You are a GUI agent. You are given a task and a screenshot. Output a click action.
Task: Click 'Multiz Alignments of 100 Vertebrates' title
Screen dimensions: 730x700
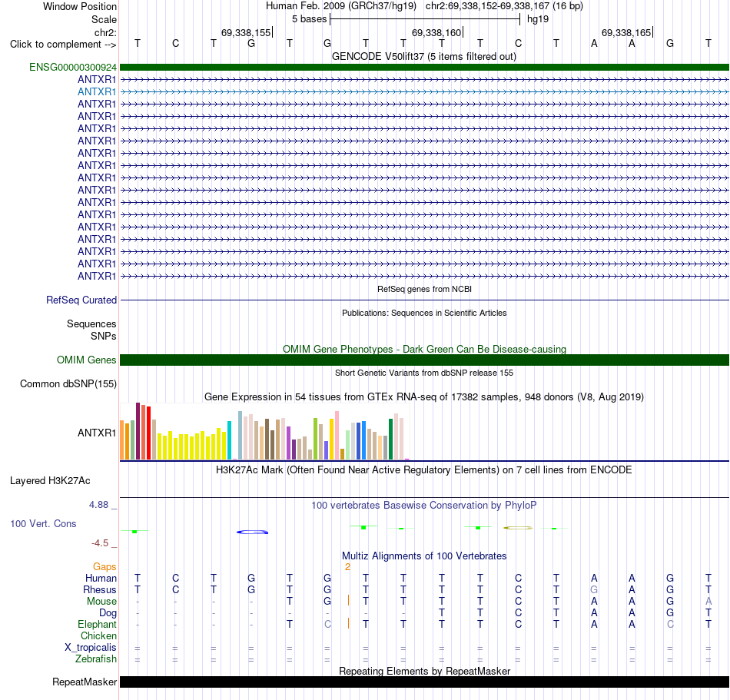pyautogui.click(x=424, y=556)
